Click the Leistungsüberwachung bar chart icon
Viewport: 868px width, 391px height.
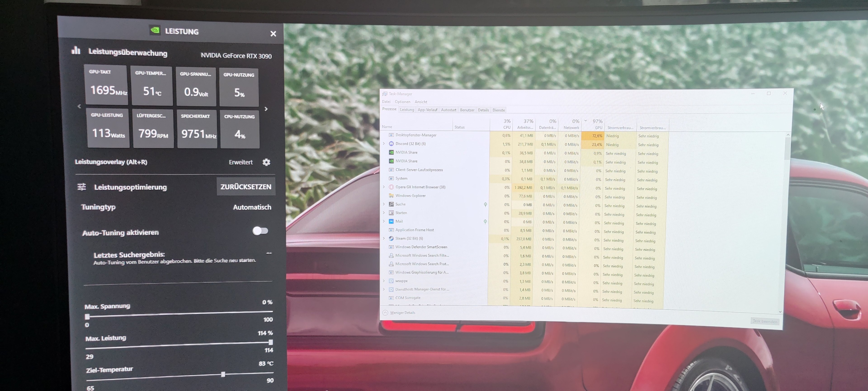click(76, 51)
